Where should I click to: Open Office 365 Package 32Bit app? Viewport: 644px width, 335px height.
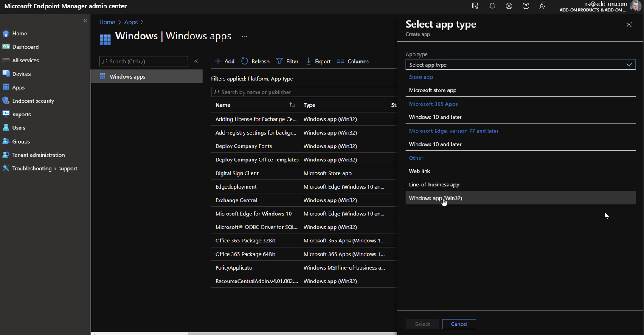(x=245, y=241)
